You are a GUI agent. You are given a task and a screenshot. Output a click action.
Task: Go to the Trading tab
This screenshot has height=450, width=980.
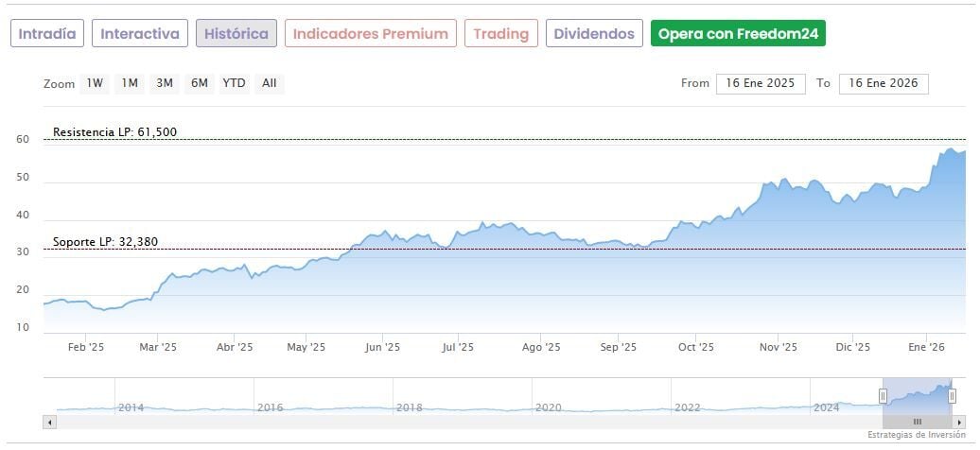[x=501, y=34]
